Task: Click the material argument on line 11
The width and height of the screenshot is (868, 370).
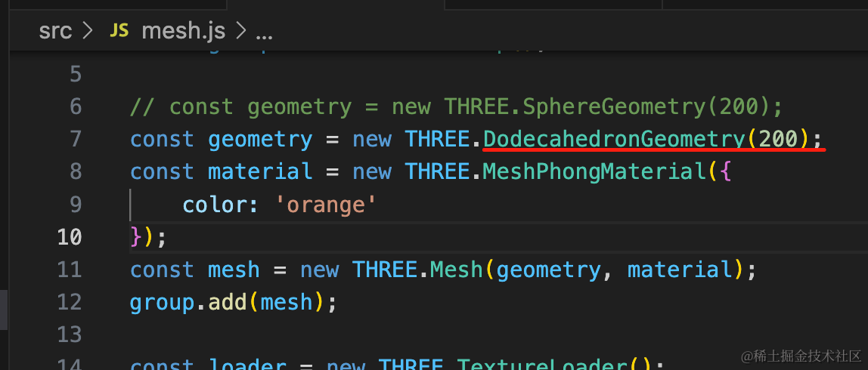Action: tap(679, 270)
